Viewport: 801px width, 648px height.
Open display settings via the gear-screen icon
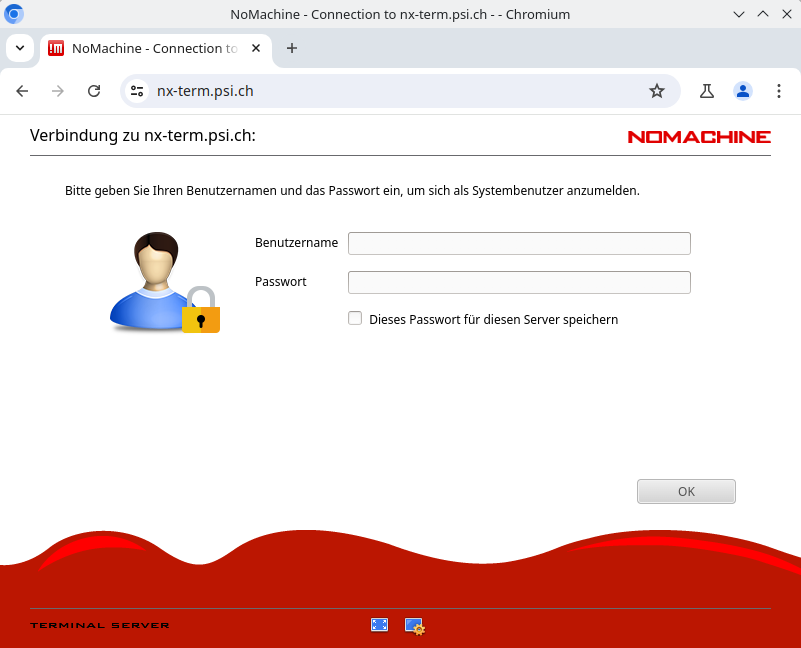pyautogui.click(x=412, y=625)
